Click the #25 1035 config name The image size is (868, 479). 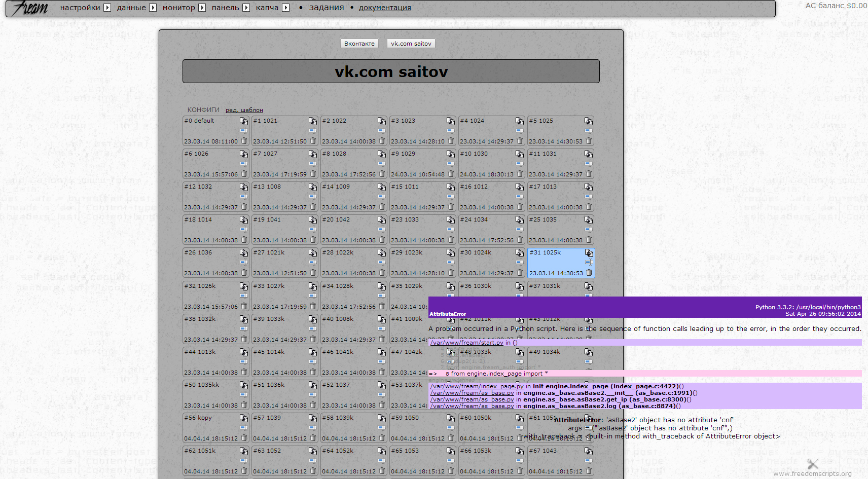pos(542,219)
